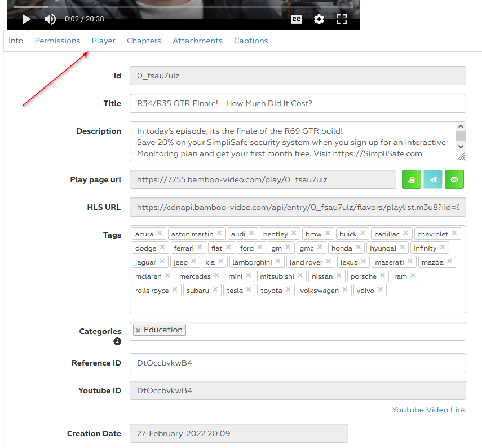Remove the bentley tag
This screenshot has height=448, width=482.
(294, 233)
